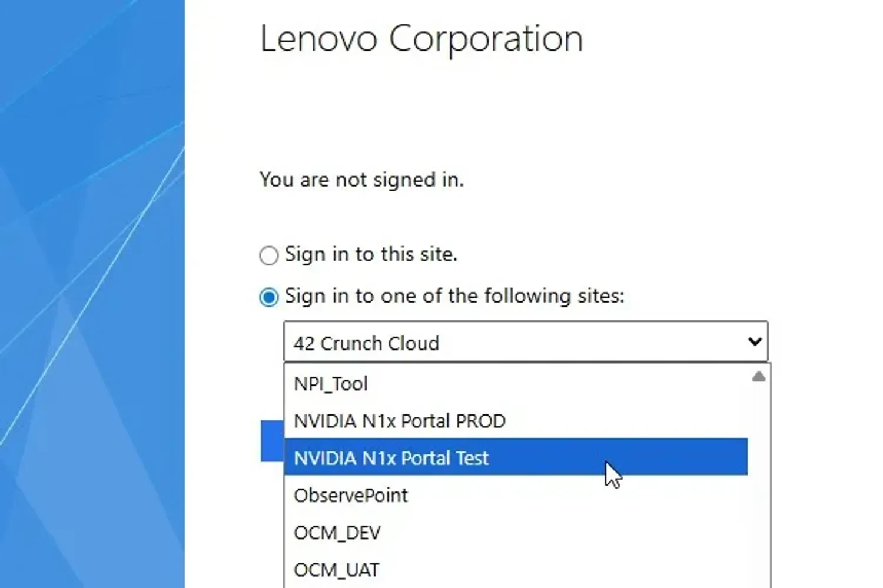Select 'Sign in to one of the following sites' radio

click(x=269, y=297)
